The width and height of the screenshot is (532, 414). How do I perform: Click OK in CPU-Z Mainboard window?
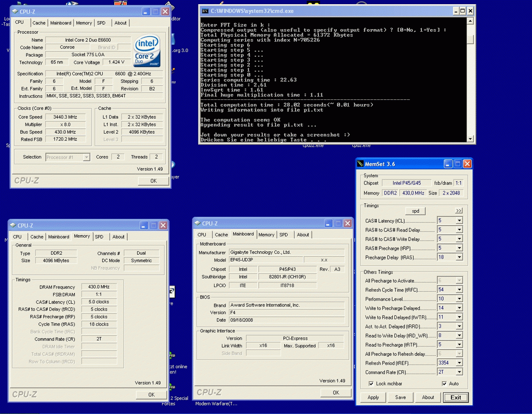[336, 393]
